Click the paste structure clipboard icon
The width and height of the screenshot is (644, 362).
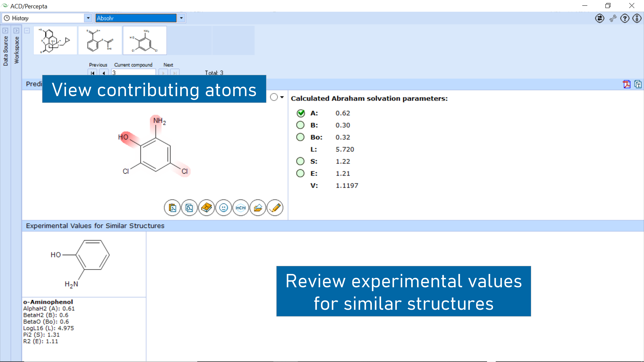pyautogui.click(x=172, y=208)
